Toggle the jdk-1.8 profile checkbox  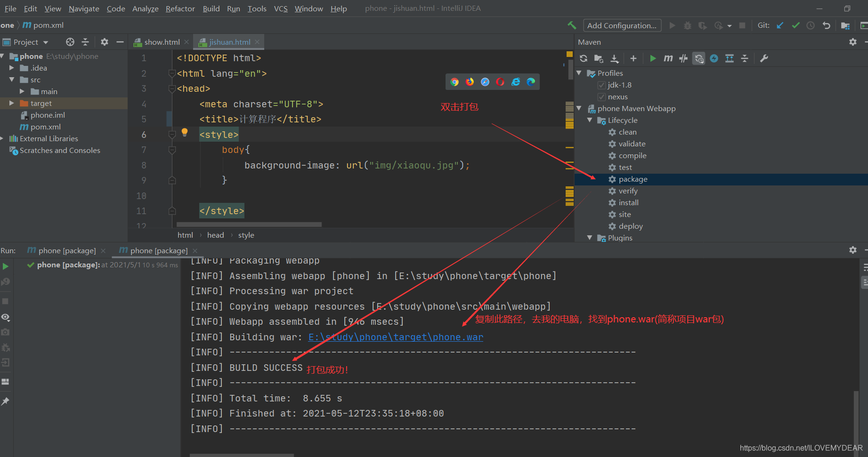[601, 85]
